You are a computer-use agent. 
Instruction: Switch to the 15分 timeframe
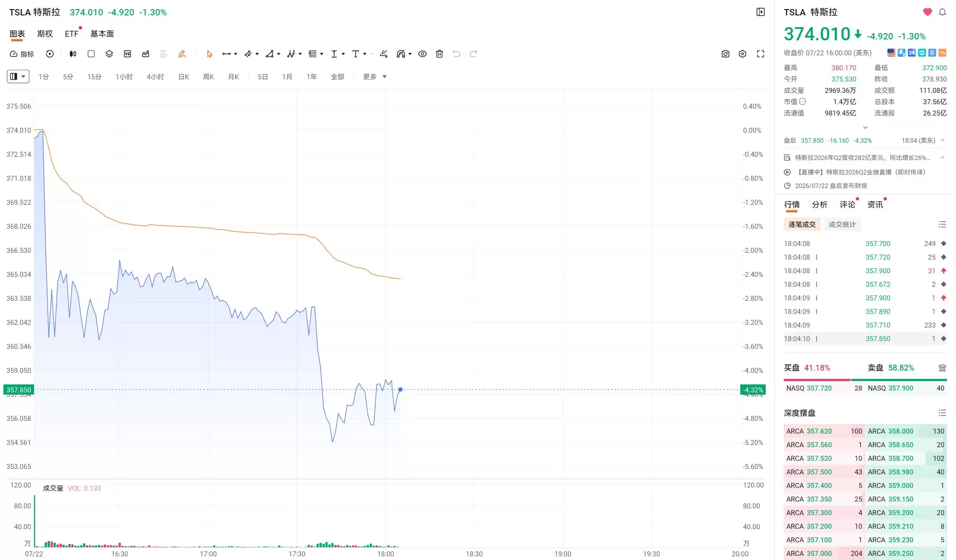pyautogui.click(x=94, y=77)
